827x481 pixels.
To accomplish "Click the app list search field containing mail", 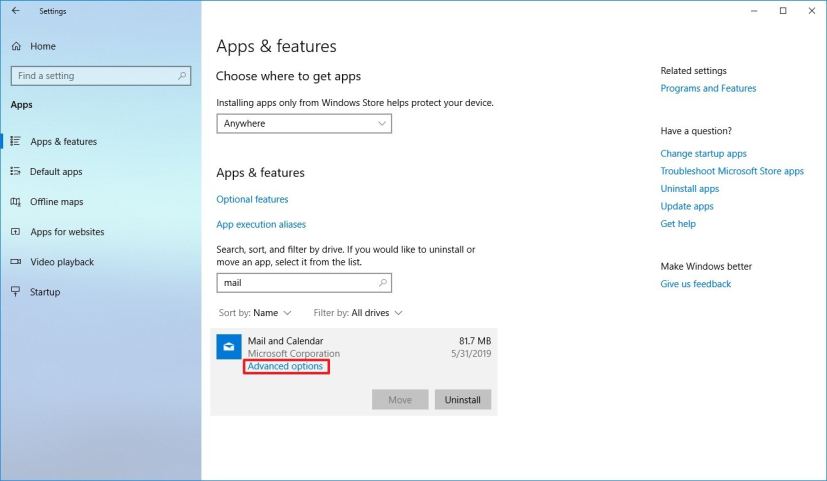I will point(304,283).
